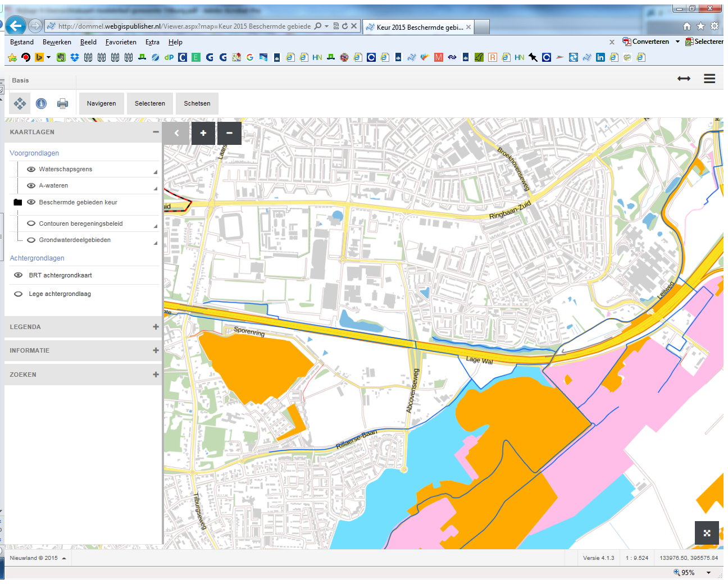Open the LinkedIn favorite icon
Screen dimensions: 728x584
(x=600, y=57)
